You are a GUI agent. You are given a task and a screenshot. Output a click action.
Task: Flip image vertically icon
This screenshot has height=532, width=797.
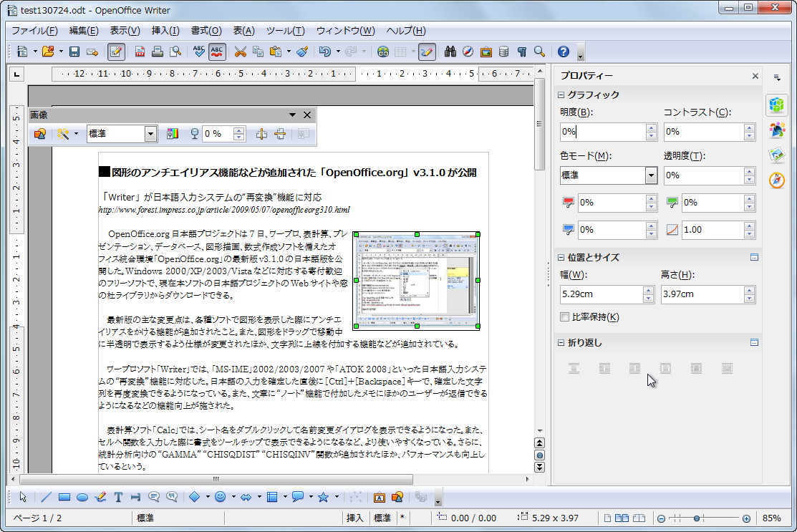click(x=279, y=134)
